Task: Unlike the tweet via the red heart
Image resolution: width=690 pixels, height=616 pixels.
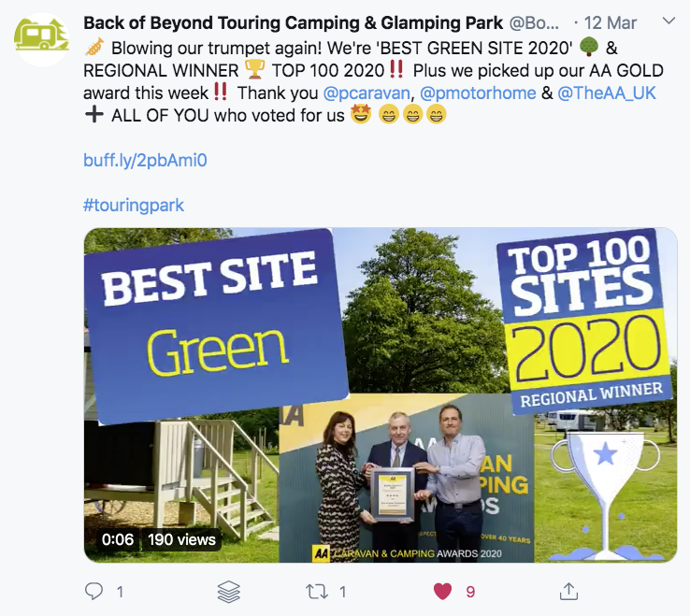Action: 442,592
